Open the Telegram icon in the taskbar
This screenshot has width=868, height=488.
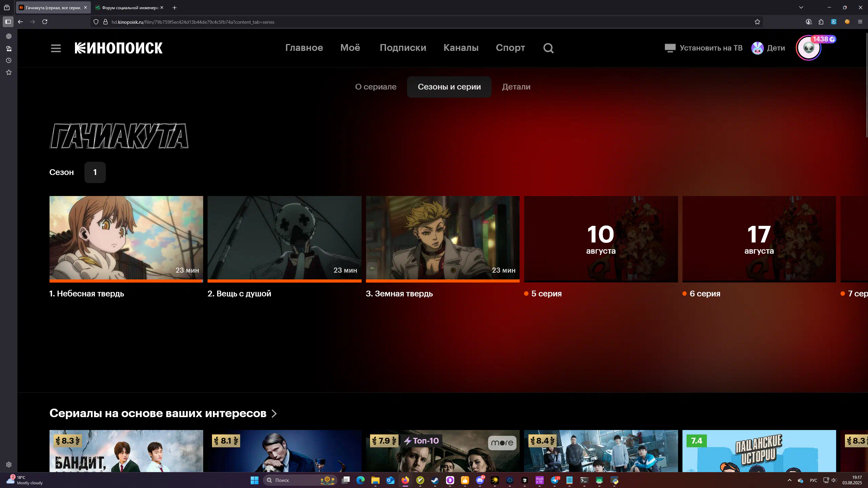(x=555, y=480)
